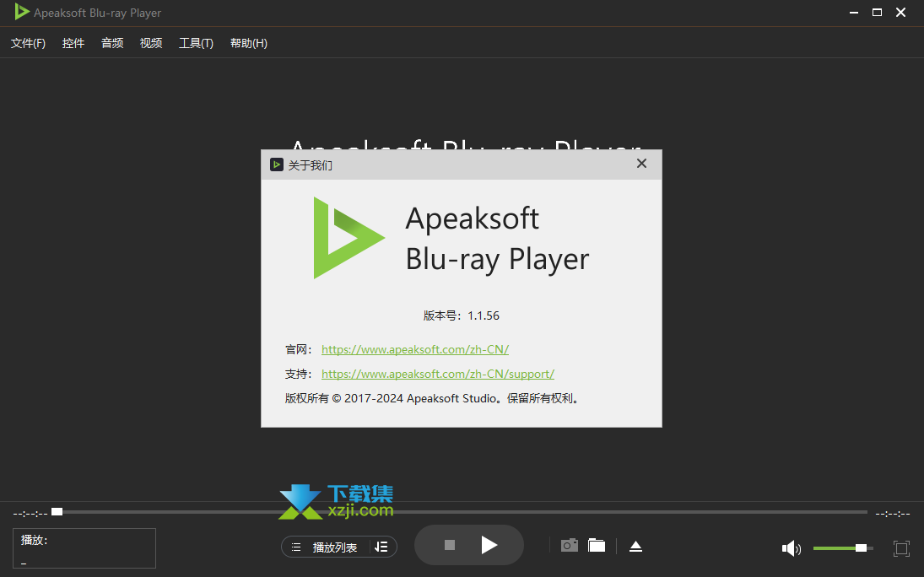Mute audio with the speaker icon
Viewport: 924px width, 577px height.
click(x=791, y=548)
